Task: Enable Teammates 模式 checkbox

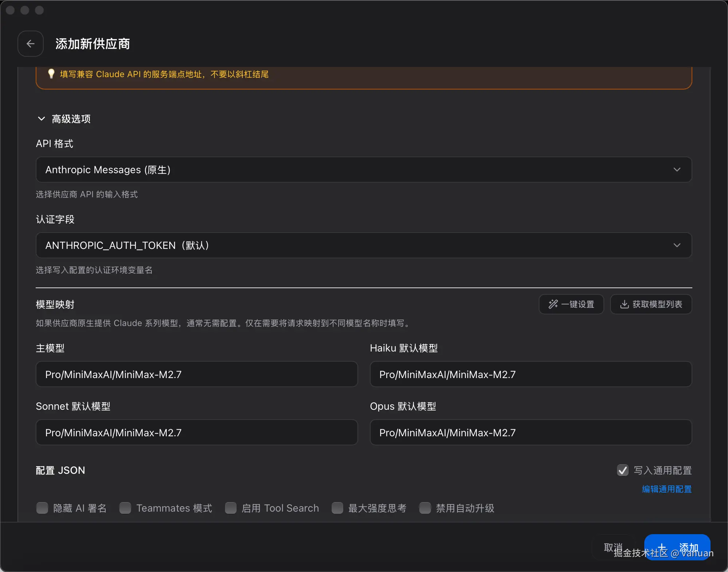Action: [x=125, y=508]
